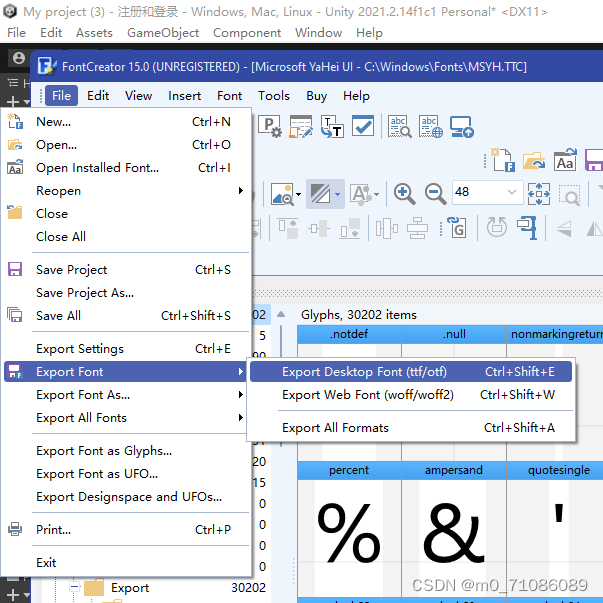
Task: Collapse the Export tree folder
Action: (75, 588)
